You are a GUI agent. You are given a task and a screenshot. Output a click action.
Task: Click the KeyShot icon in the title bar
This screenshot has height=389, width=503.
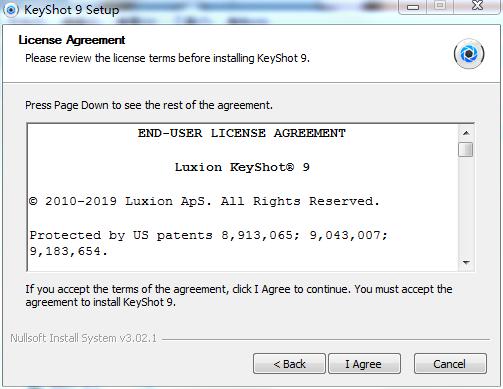[11, 10]
